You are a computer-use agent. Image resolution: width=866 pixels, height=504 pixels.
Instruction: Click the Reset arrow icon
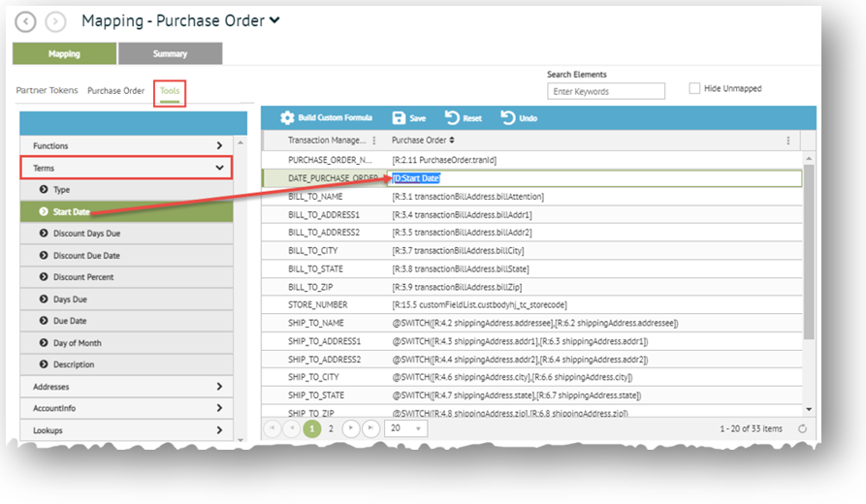(x=452, y=118)
